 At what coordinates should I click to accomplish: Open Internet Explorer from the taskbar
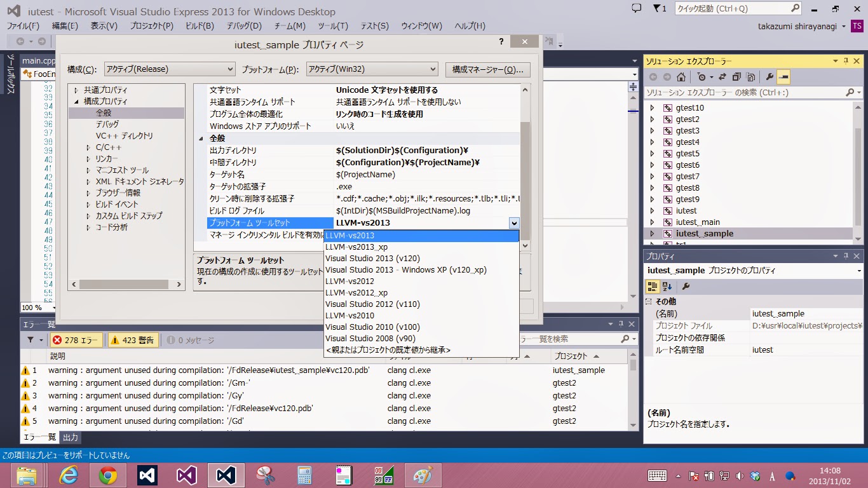pyautogui.click(x=69, y=475)
